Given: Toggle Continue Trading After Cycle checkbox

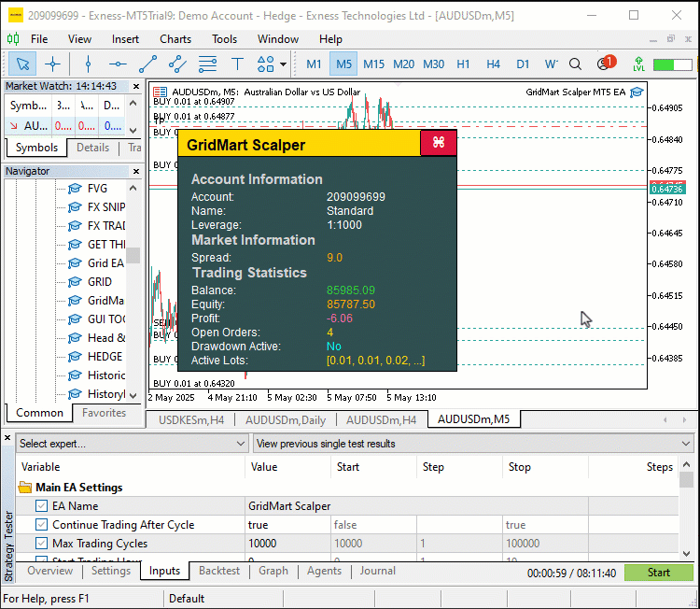Looking at the screenshot, I should 41,525.
